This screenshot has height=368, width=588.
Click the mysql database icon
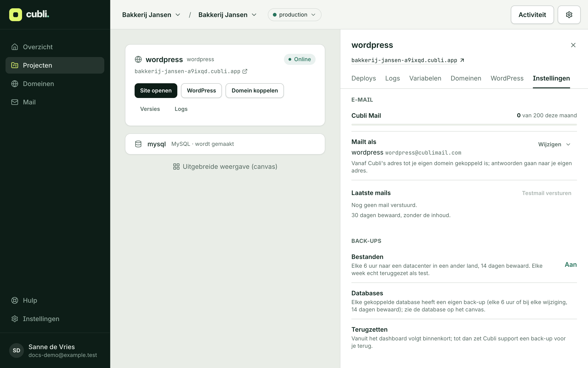138,144
